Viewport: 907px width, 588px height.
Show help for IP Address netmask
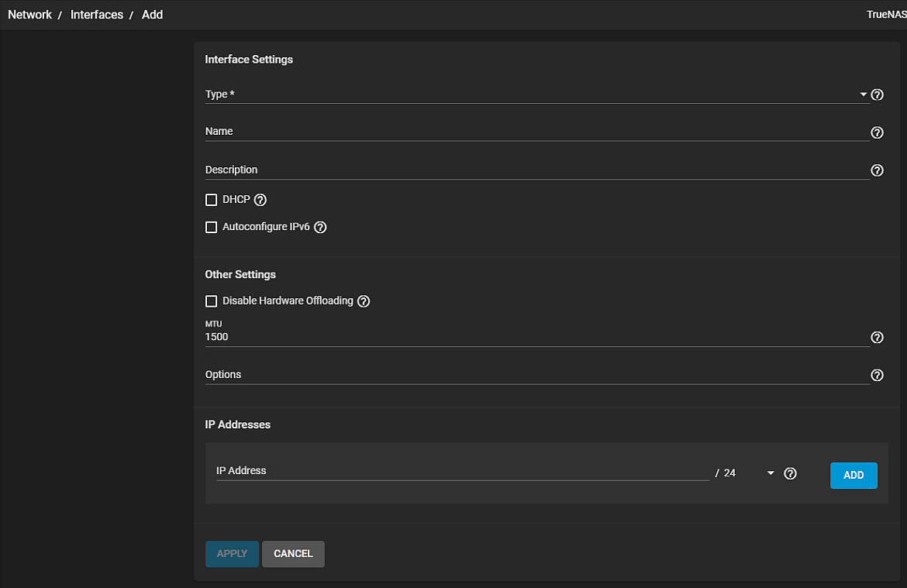coord(790,473)
